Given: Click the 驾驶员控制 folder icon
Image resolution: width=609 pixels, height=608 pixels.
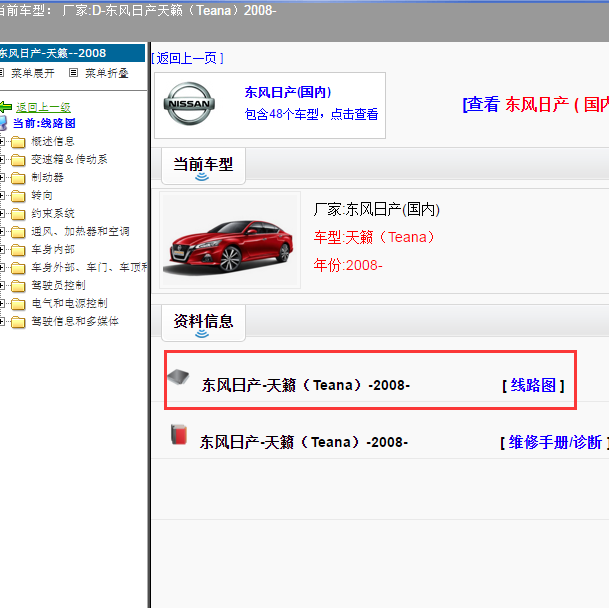Looking at the screenshot, I should pos(18,286).
